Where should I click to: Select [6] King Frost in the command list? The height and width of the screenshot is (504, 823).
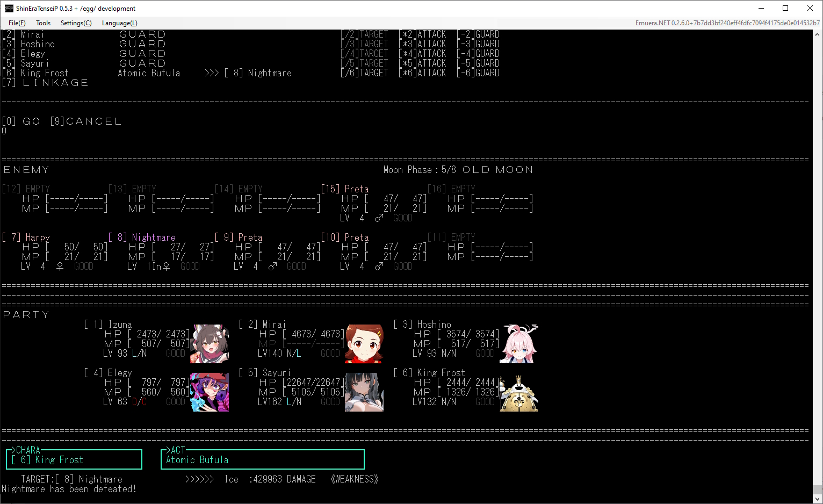coord(35,73)
